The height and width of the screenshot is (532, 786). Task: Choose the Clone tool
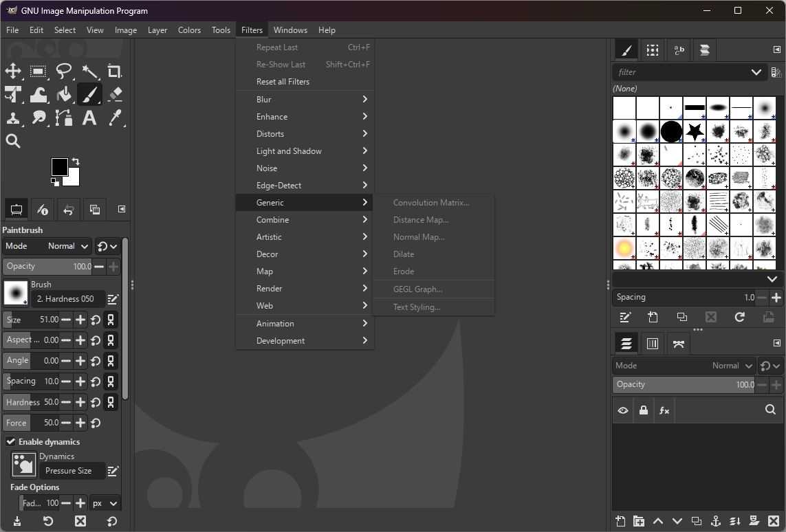13,118
